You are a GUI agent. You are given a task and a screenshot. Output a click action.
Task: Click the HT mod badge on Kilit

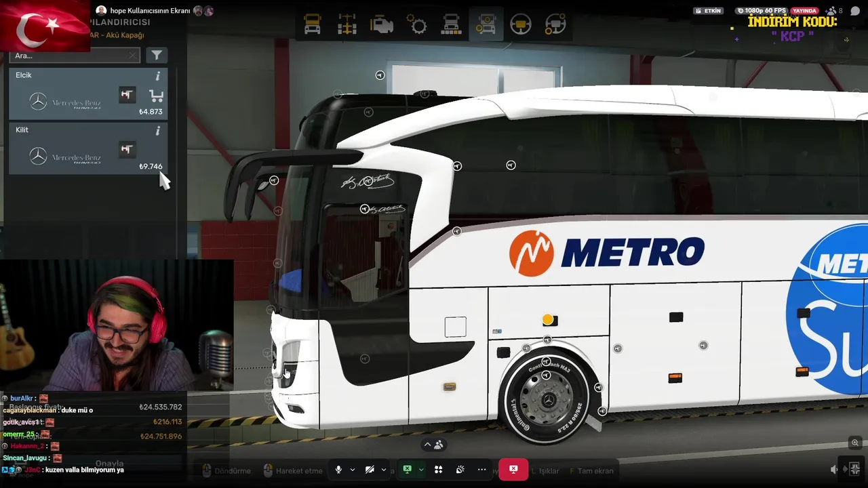click(127, 149)
